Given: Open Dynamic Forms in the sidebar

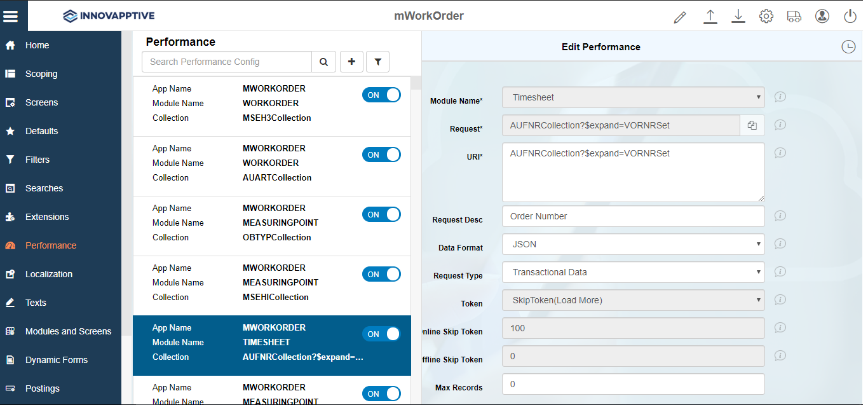Looking at the screenshot, I should click(57, 360).
